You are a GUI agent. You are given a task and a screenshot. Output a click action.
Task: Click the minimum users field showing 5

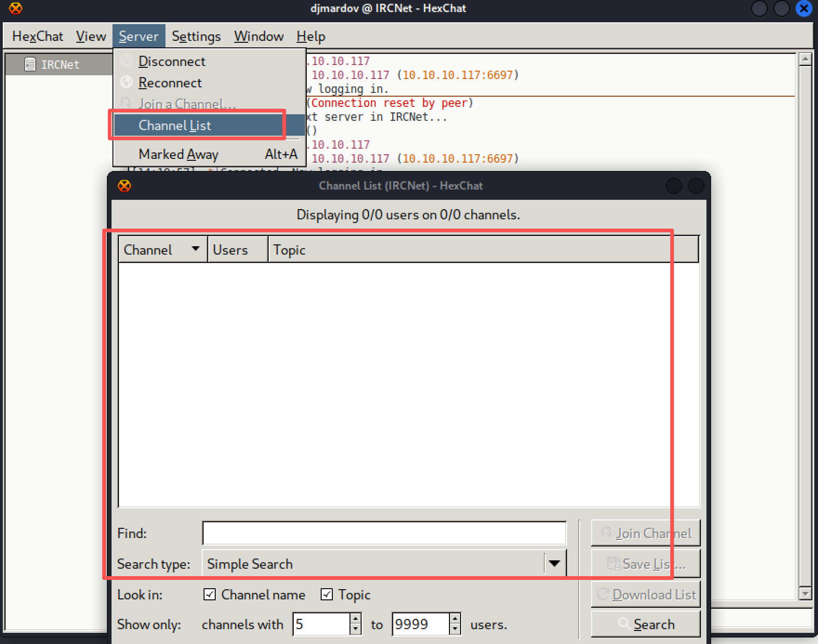click(x=321, y=624)
